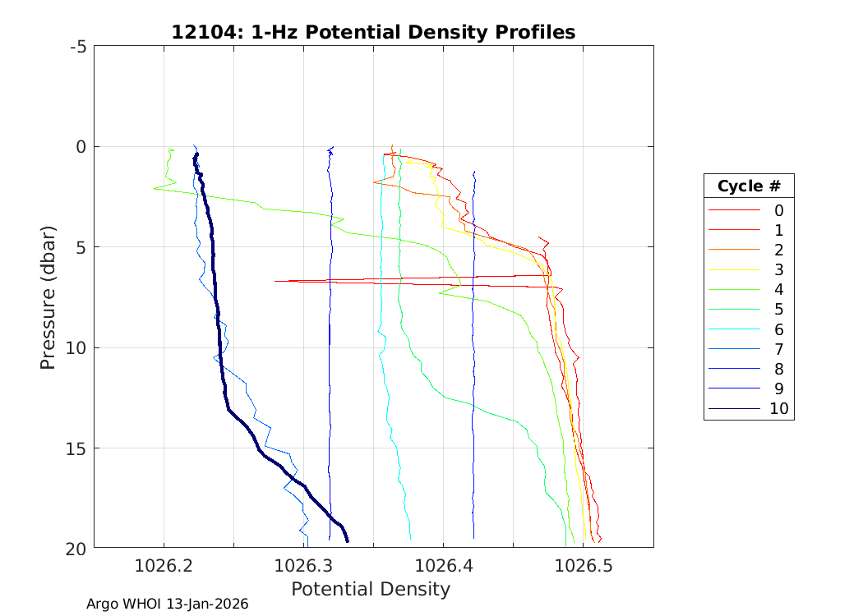
Task: Click the 'Pressure (dbar)' y-axis label
Action: pos(48,297)
